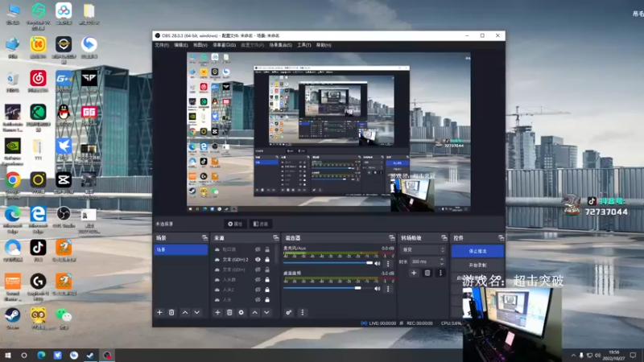Mute the Mic/Aux audio channel
The image size is (644, 362).
[x=378, y=264]
